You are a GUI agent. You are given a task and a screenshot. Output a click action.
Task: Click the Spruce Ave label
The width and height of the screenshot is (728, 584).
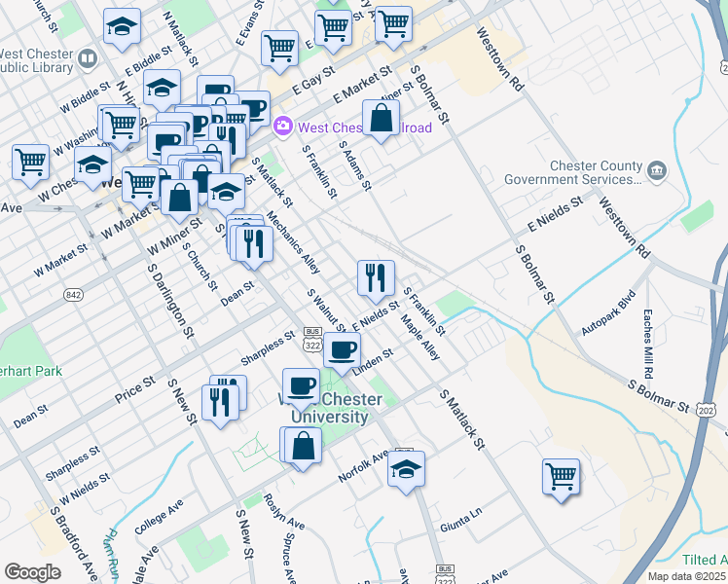(x=289, y=558)
